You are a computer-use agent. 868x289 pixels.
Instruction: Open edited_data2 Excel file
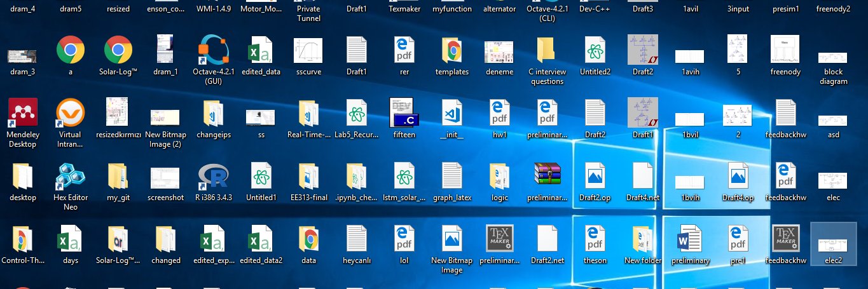[x=261, y=239]
